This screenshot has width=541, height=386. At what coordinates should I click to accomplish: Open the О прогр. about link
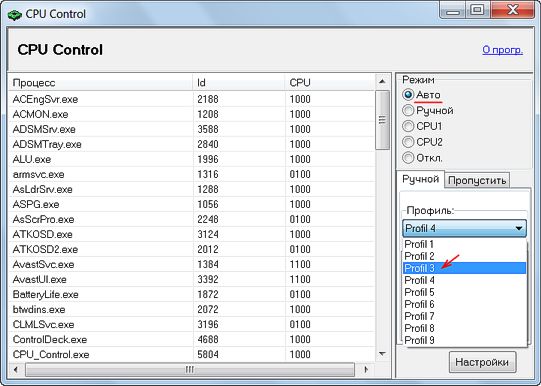(x=502, y=50)
